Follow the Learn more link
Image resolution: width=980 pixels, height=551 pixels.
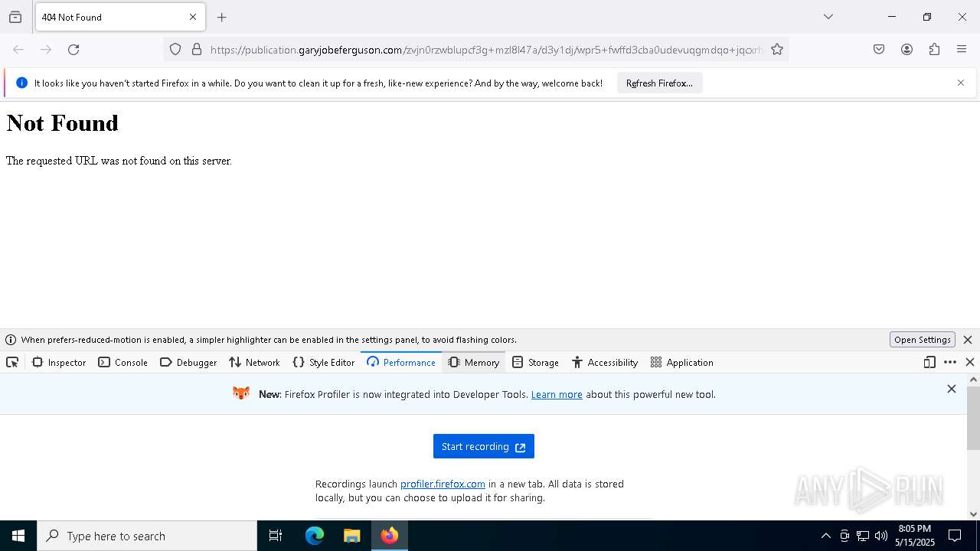pos(557,395)
